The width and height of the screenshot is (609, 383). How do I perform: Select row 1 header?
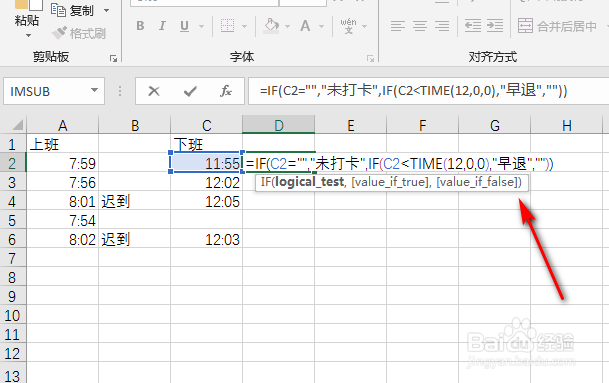(12, 144)
